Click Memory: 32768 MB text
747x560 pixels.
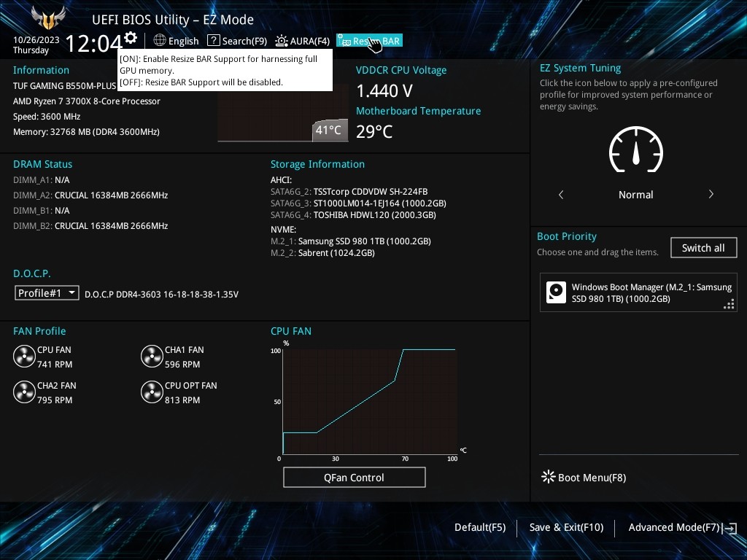click(x=86, y=132)
